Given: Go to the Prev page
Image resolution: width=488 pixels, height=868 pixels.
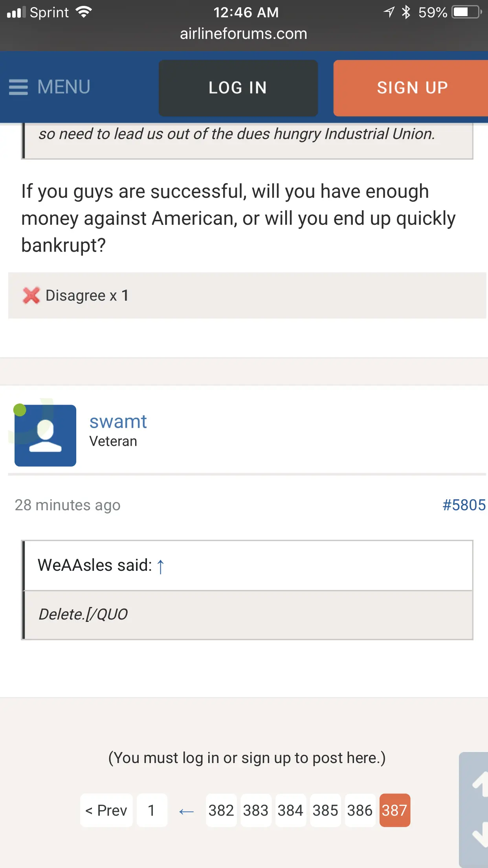Looking at the screenshot, I should pos(106,810).
